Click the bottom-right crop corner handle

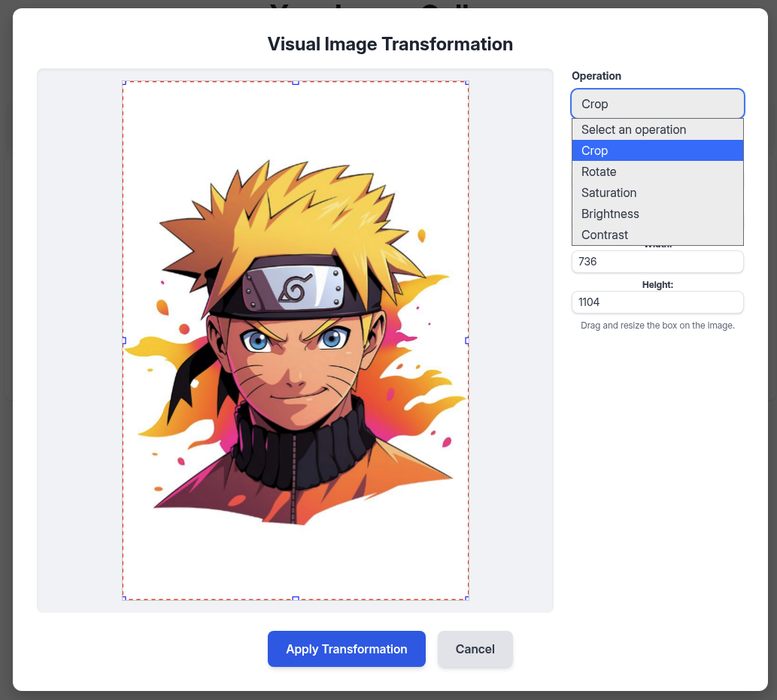coord(467,598)
